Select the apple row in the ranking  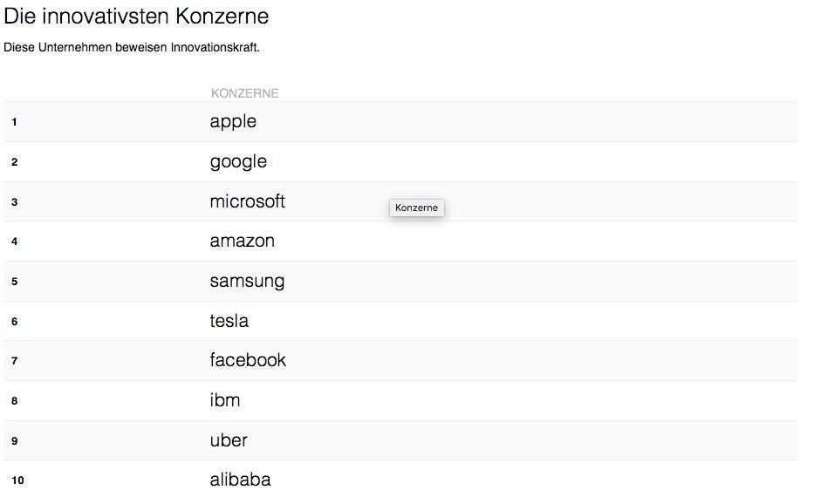(x=234, y=121)
